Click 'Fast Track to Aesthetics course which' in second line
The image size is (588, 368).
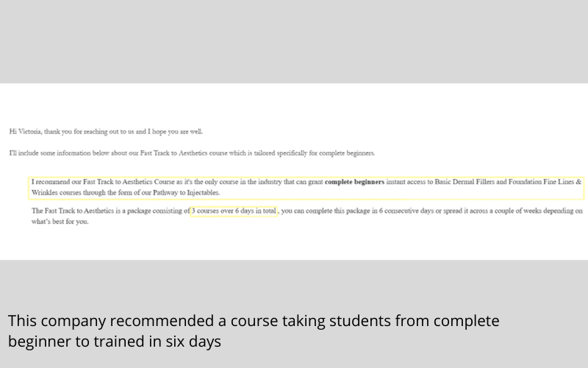click(x=193, y=153)
